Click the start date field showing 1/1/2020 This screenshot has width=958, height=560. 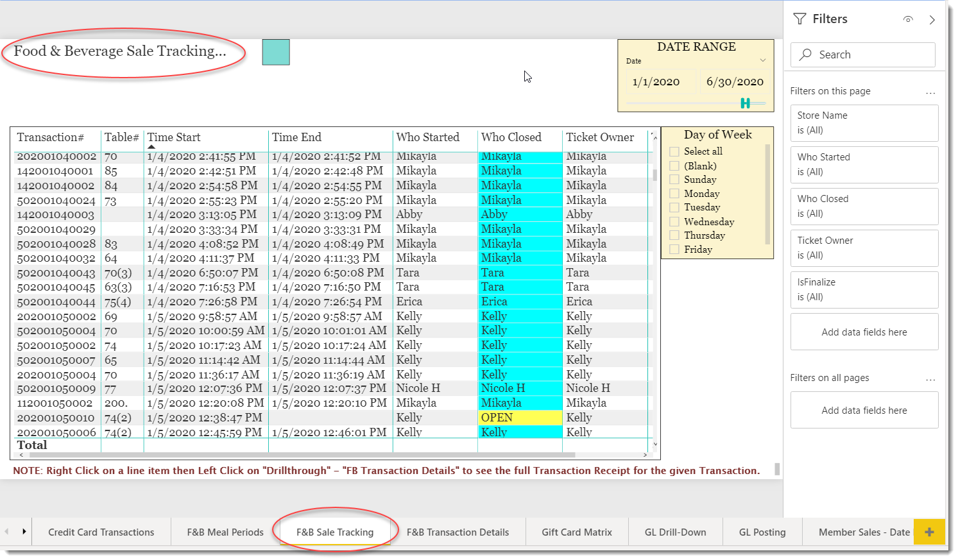(660, 82)
